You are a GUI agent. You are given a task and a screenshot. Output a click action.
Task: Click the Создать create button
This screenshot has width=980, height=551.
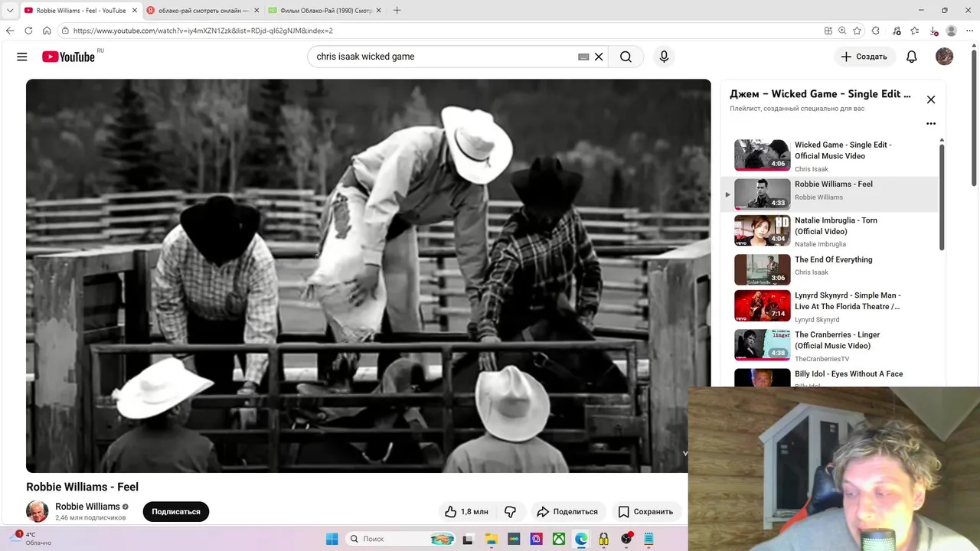click(864, 57)
